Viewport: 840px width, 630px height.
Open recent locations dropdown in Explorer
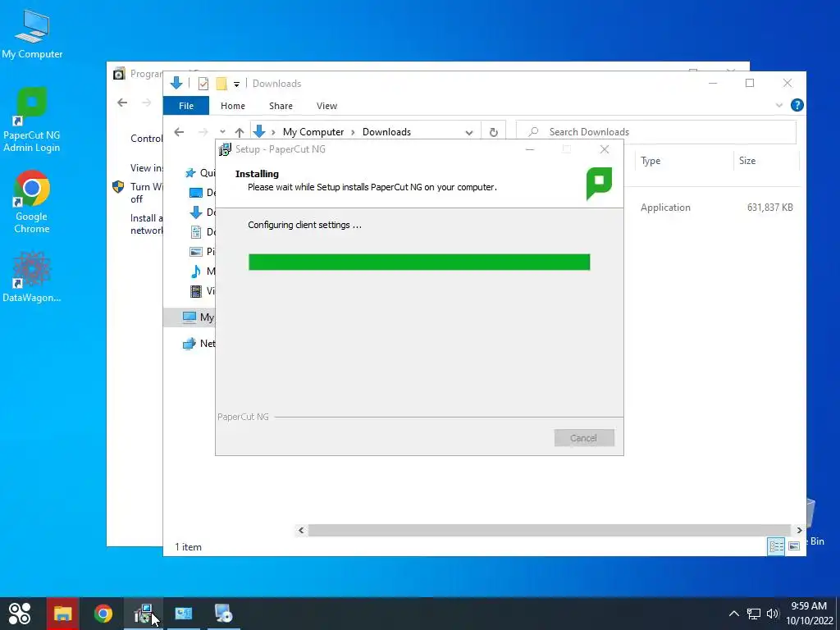click(222, 132)
